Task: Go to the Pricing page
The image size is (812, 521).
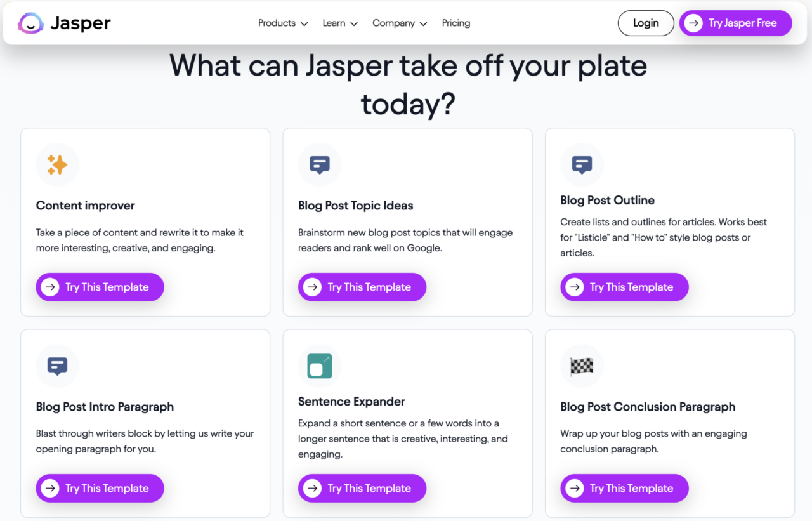Action: point(456,23)
